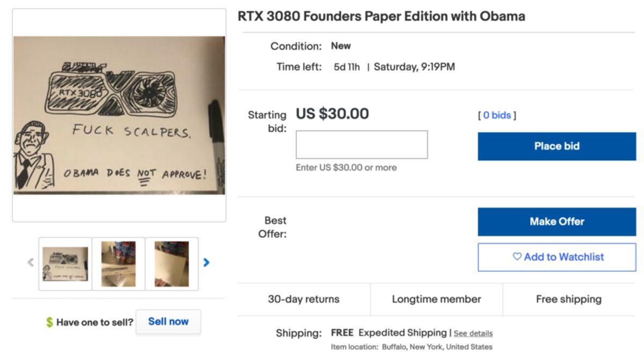Image resolution: width=644 pixels, height=357 pixels.
Task: Select the third product thumbnail
Action: point(172,262)
